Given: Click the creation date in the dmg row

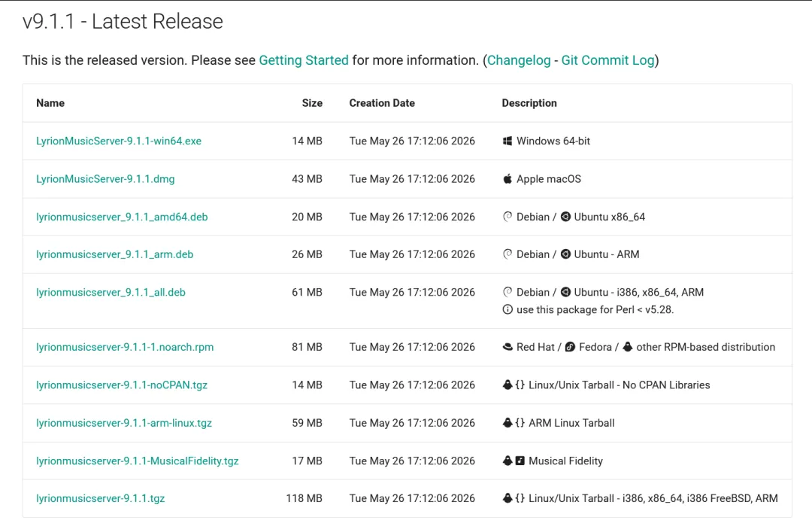Looking at the screenshot, I should (x=412, y=179).
